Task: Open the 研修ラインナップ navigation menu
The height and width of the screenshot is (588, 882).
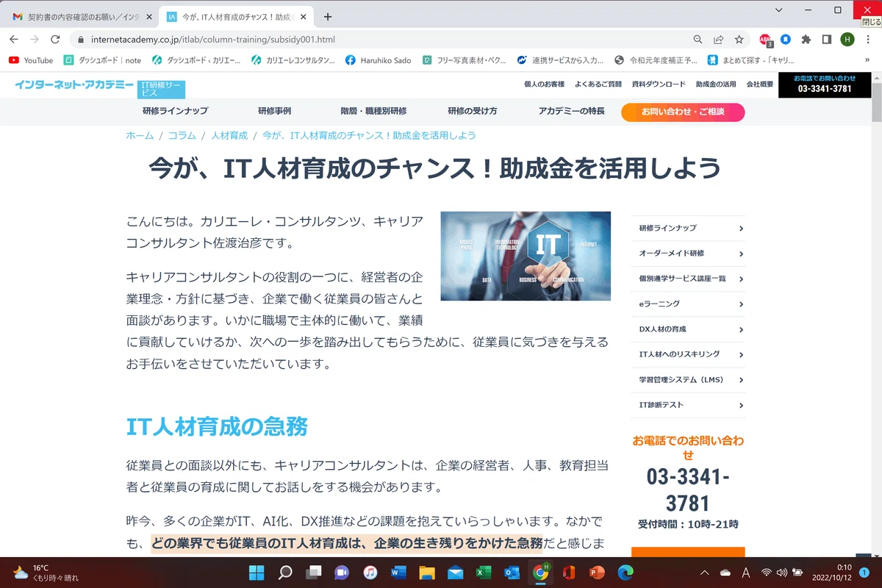Action: pos(175,111)
